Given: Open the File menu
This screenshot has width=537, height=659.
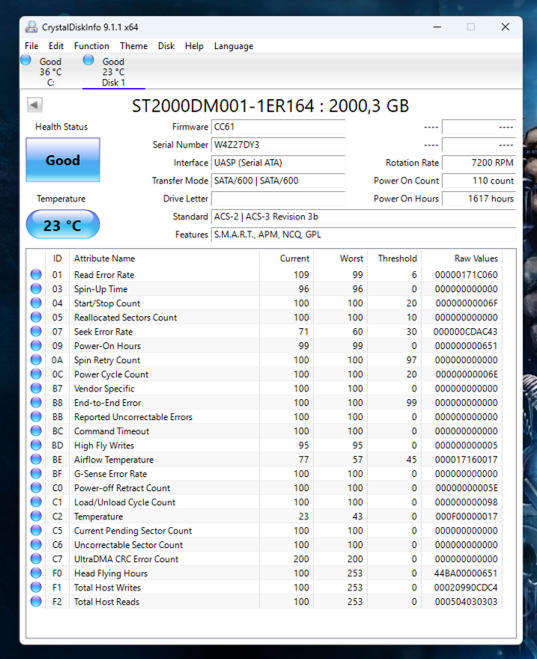Looking at the screenshot, I should tap(31, 46).
